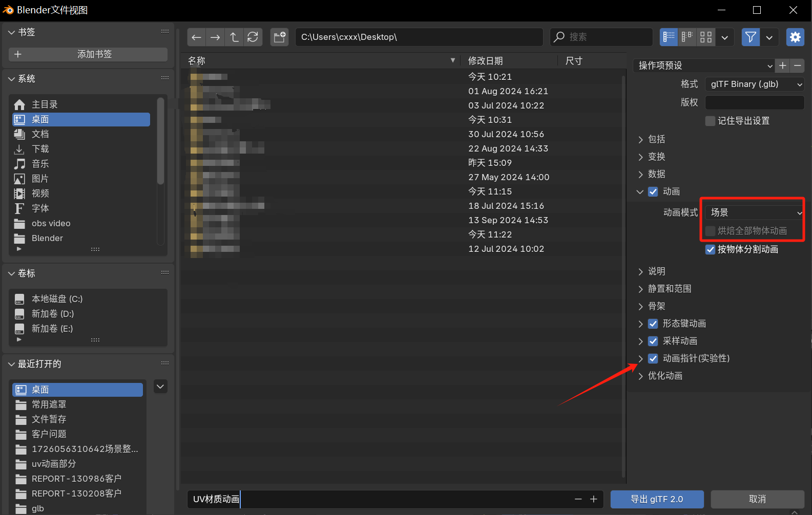The height and width of the screenshot is (515, 812).
Task: Add a new operator preset
Action: click(x=783, y=66)
